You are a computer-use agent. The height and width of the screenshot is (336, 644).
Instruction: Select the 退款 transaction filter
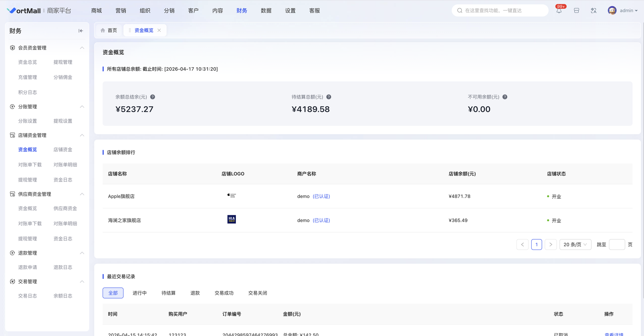coord(195,293)
